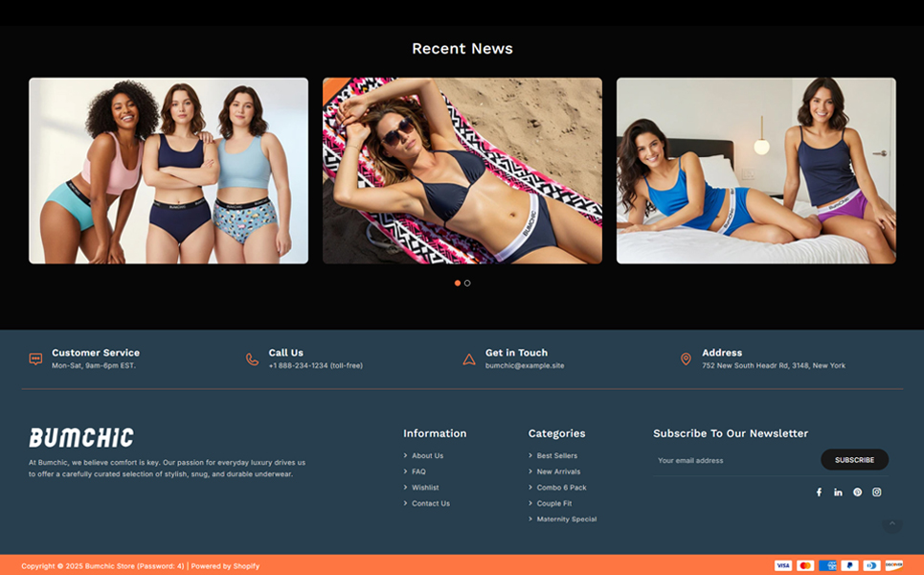
Task: Click the Bumchic footer logo
Action: tap(81, 438)
